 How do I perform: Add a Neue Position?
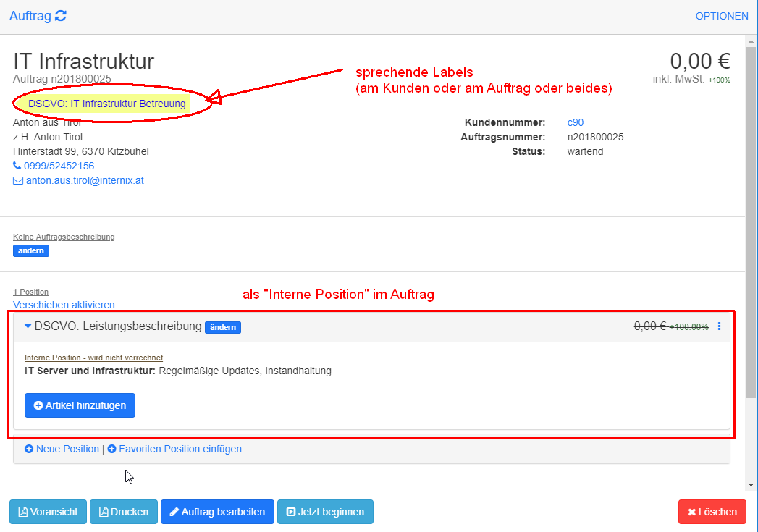[62, 449]
